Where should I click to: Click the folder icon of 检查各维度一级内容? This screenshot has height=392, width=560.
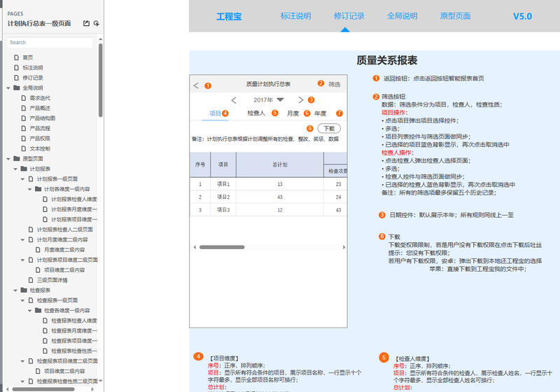click(x=38, y=310)
